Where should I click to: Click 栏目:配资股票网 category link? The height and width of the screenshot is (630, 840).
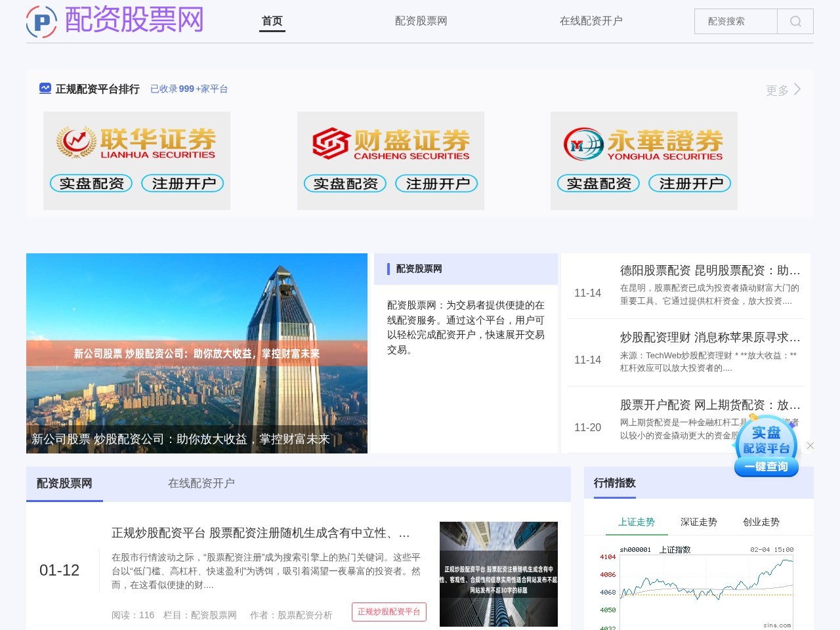[200, 616]
